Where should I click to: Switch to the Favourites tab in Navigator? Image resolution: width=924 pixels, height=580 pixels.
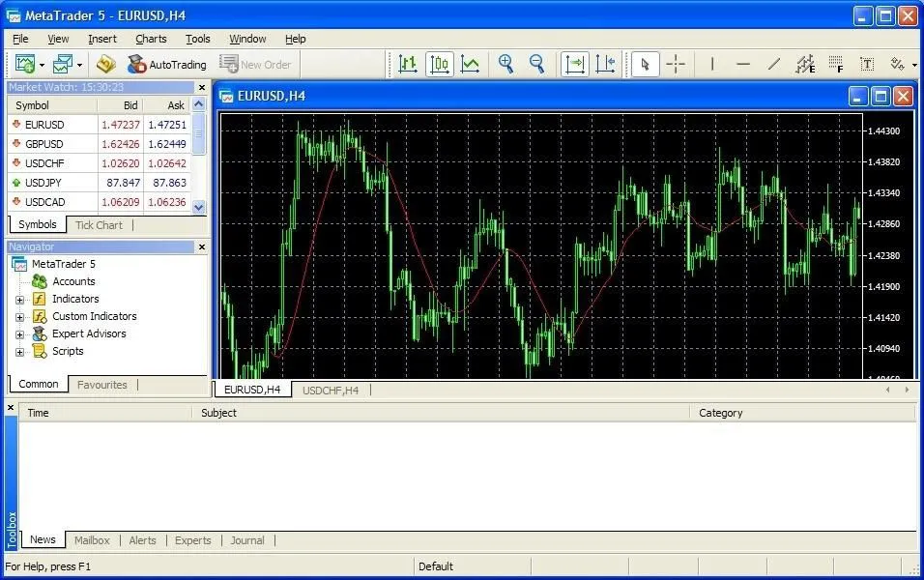point(101,385)
